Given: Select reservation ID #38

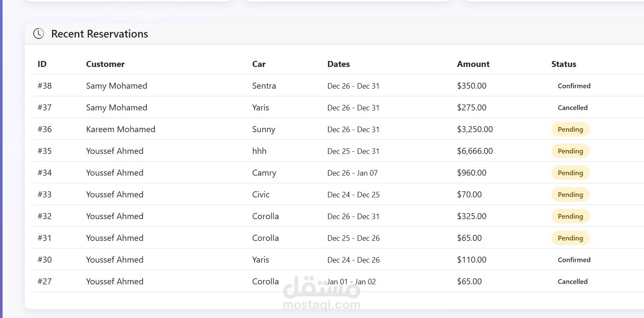Looking at the screenshot, I should click(44, 86).
